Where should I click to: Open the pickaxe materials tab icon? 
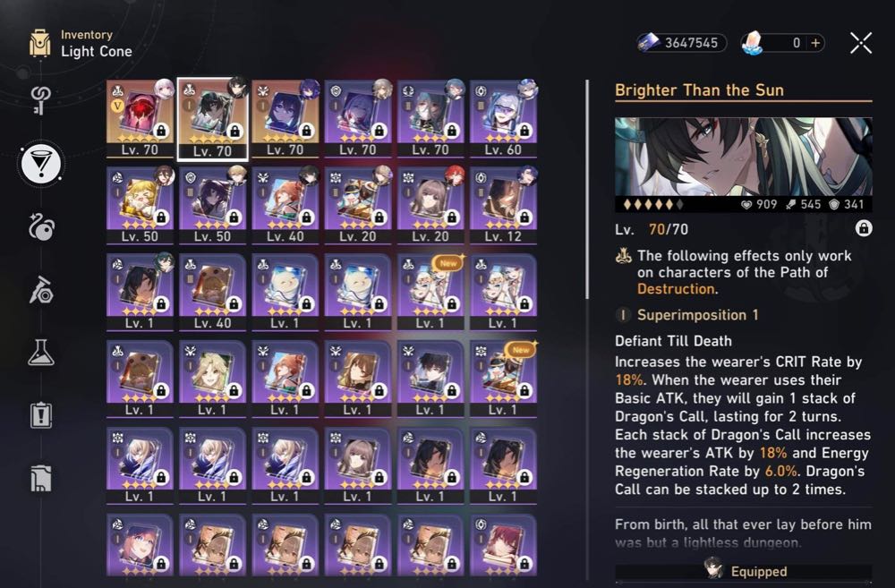click(41, 290)
